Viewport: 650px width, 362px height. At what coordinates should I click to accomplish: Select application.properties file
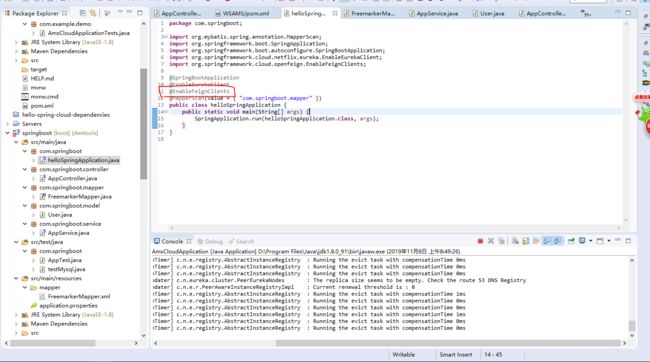(x=68, y=306)
